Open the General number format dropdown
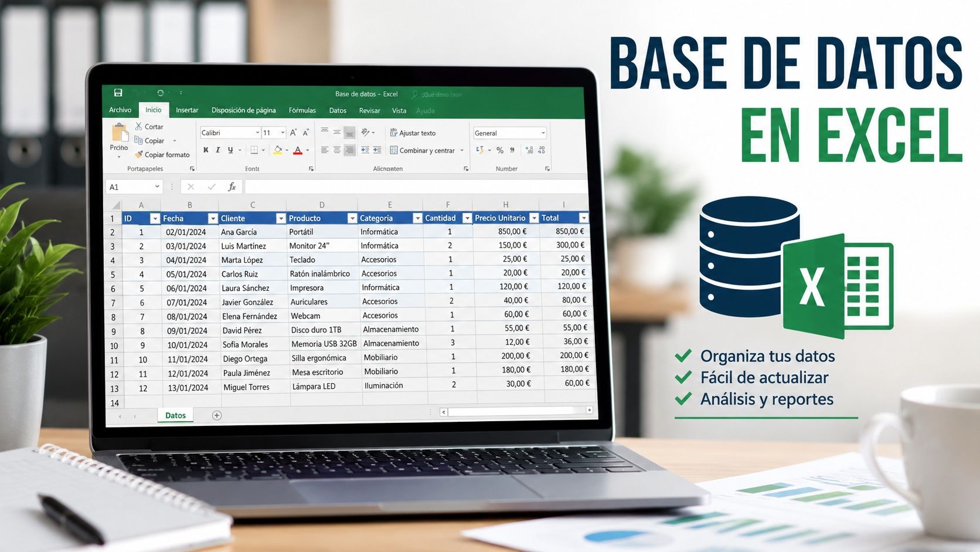The width and height of the screenshot is (980, 552). tap(543, 133)
